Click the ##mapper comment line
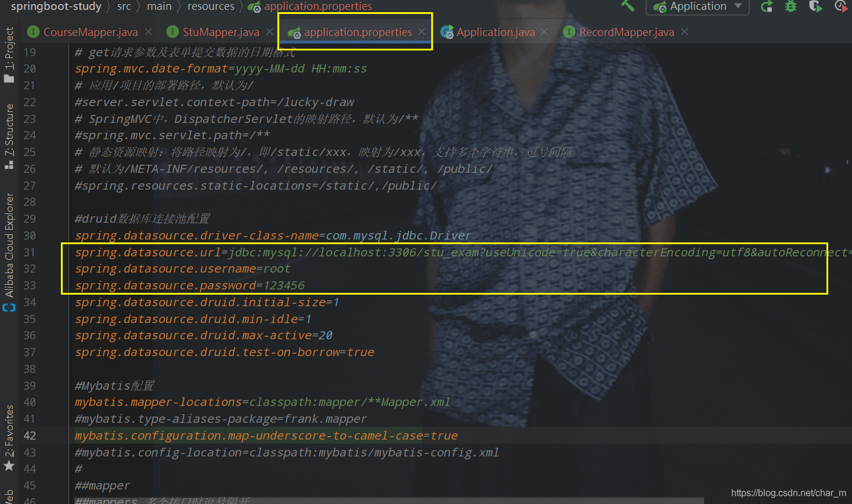This screenshot has width=852, height=504. tap(102, 485)
